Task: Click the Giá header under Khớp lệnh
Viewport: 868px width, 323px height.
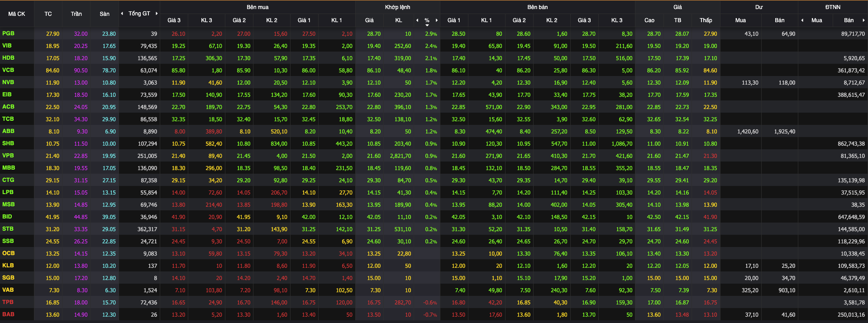Action: click(x=369, y=20)
